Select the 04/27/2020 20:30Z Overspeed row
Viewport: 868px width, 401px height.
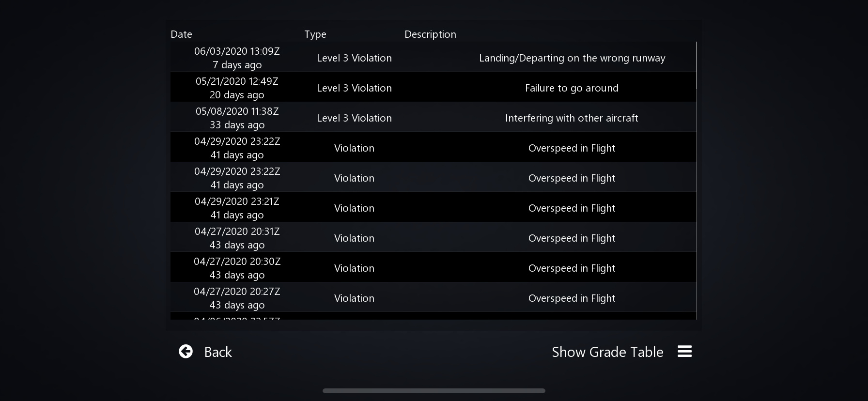572,268
